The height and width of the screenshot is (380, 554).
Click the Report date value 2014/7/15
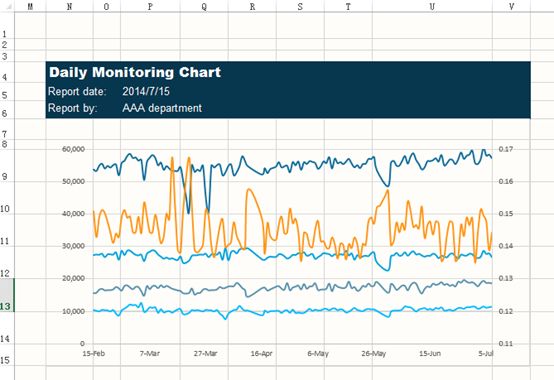click(x=146, y=91)
